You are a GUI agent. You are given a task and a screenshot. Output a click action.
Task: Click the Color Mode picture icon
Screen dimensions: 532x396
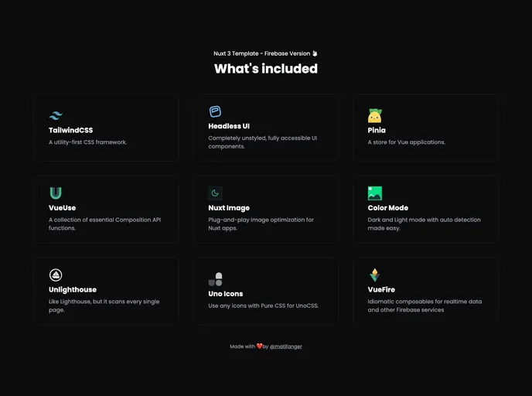coord(375,193)
